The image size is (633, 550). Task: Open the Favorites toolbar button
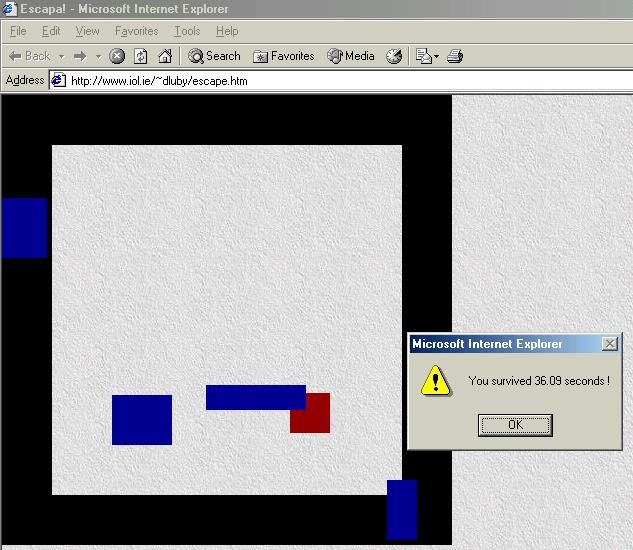[283, 56]
